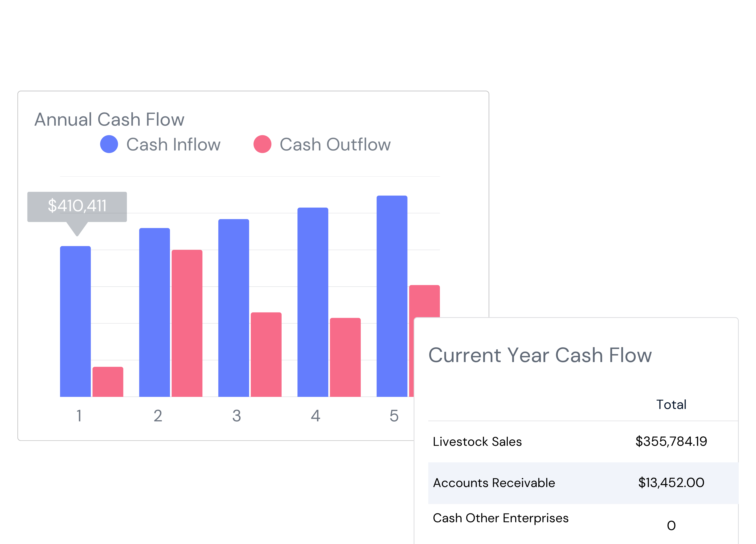Select the year 1 pink outflow bar

point(108,382)
